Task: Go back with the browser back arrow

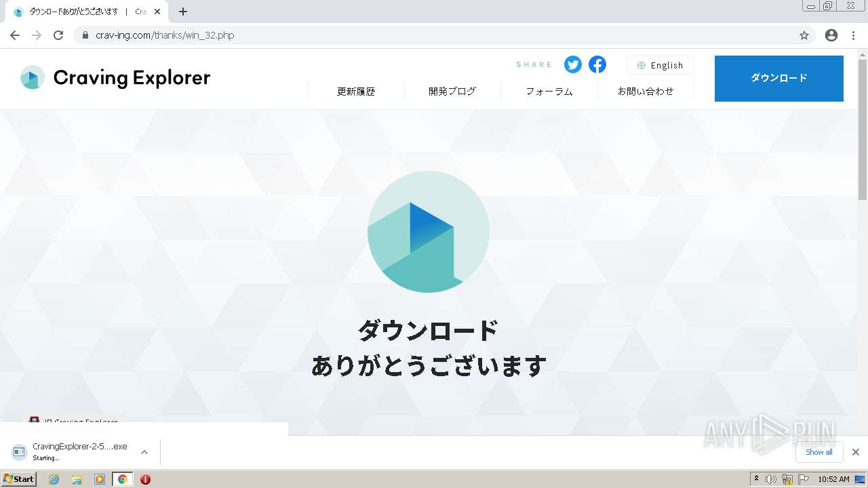Action: (x=14, y=35)
